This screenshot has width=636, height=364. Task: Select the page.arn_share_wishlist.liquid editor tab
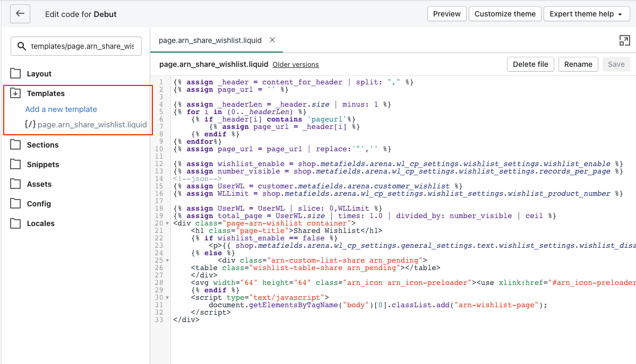[x=210, y=40]
